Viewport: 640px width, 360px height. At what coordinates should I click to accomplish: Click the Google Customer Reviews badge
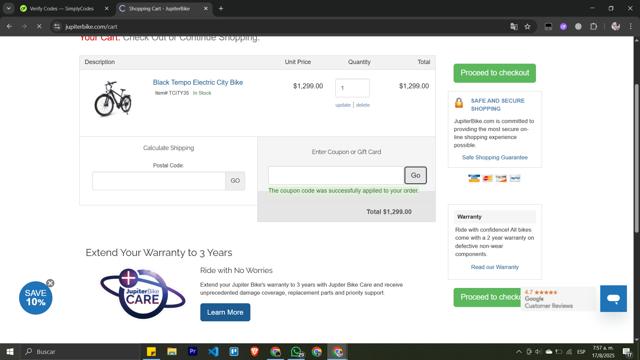[558, 299]
